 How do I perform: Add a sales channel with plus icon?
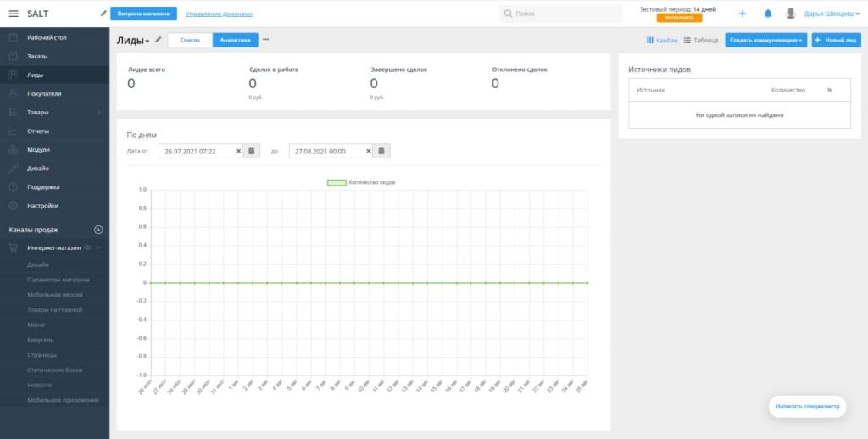tap(98, 230)
